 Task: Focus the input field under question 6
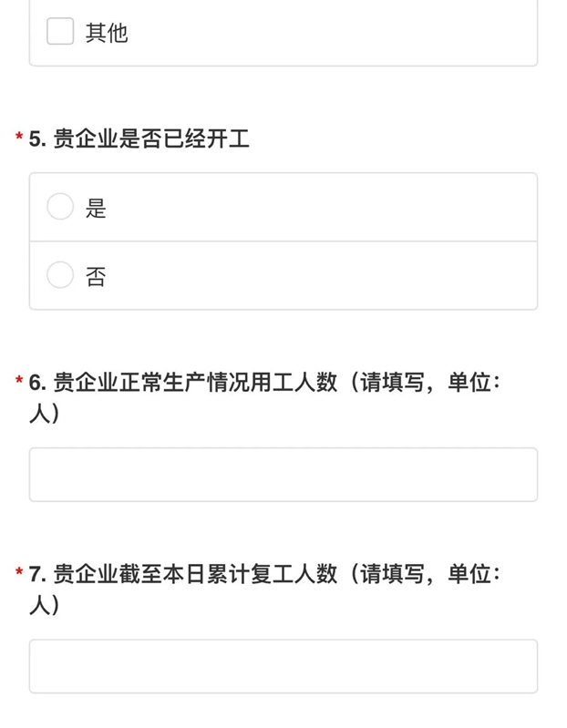[283, 475]
